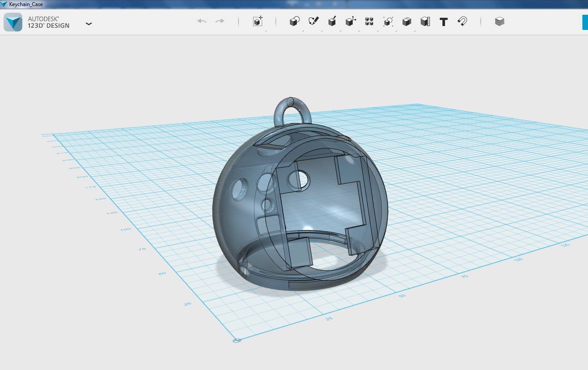Select the Combine tool
588x370 pixels.
pos(406,21)
